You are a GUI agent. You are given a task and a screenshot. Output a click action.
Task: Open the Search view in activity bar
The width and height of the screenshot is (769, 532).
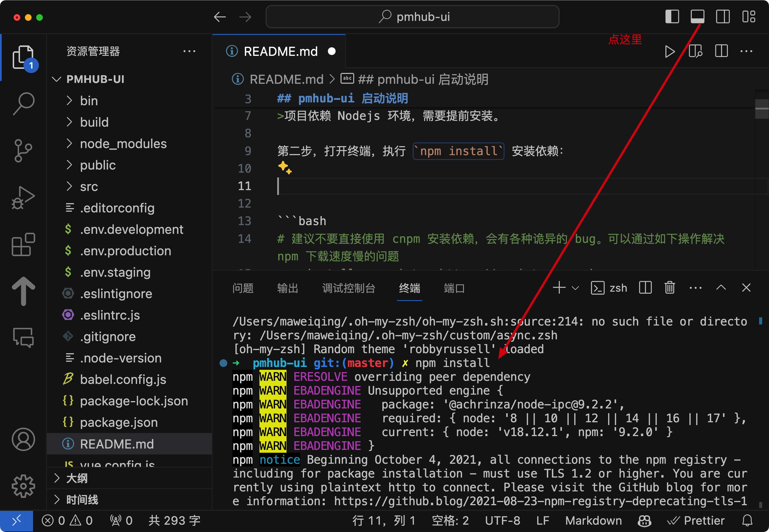(x=23, y=104)
